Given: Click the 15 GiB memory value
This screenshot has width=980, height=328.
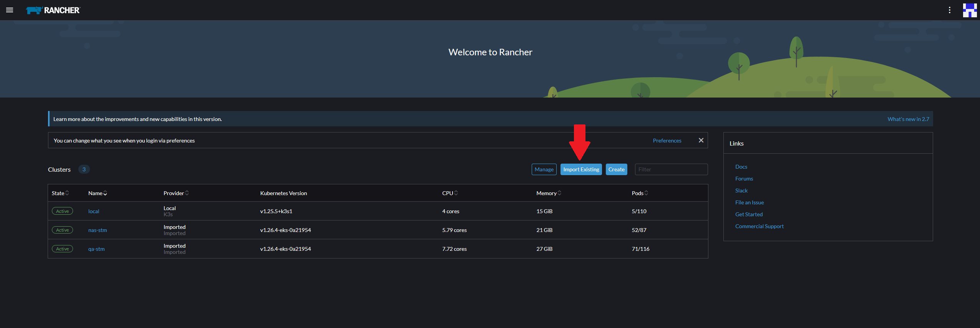Looking at the screenshot, I should 544,211.
